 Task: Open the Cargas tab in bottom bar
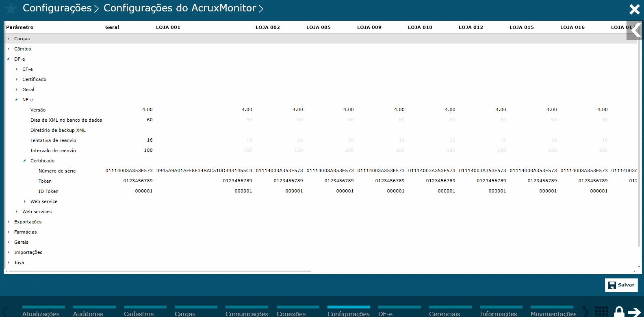point(196,312)
